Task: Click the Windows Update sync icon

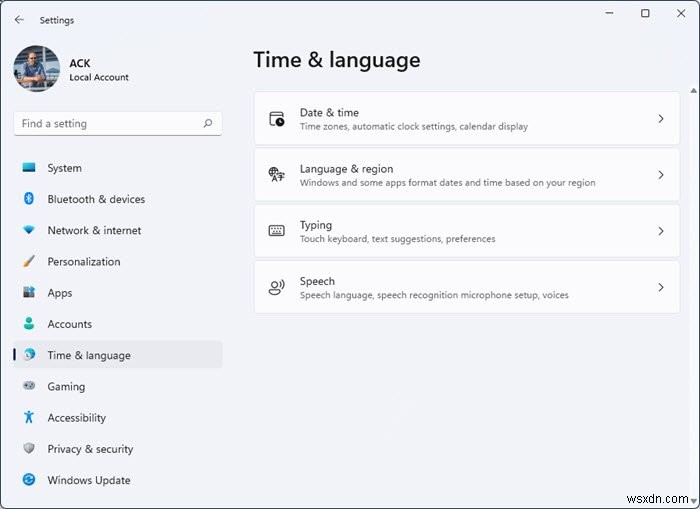Action: 29,480
